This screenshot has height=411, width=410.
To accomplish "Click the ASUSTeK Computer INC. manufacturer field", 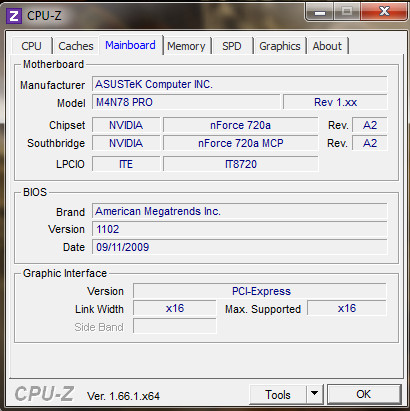I will tap(240, 84).
